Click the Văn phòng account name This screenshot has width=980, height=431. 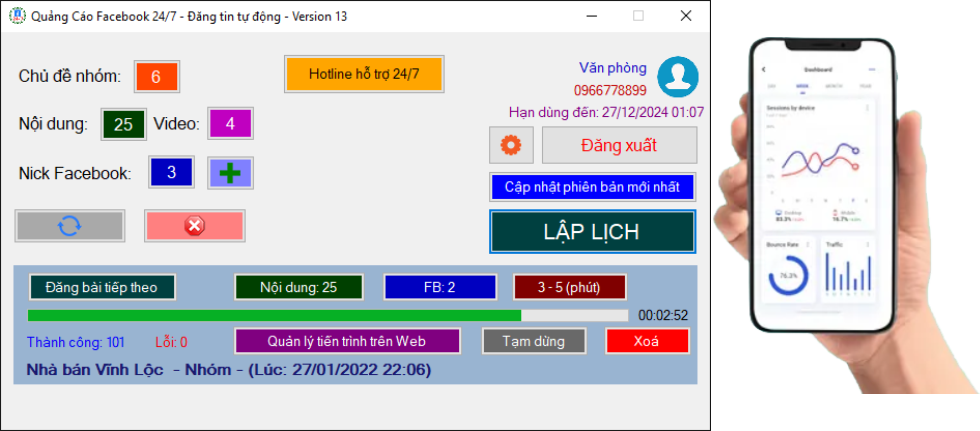click(613, 68)
